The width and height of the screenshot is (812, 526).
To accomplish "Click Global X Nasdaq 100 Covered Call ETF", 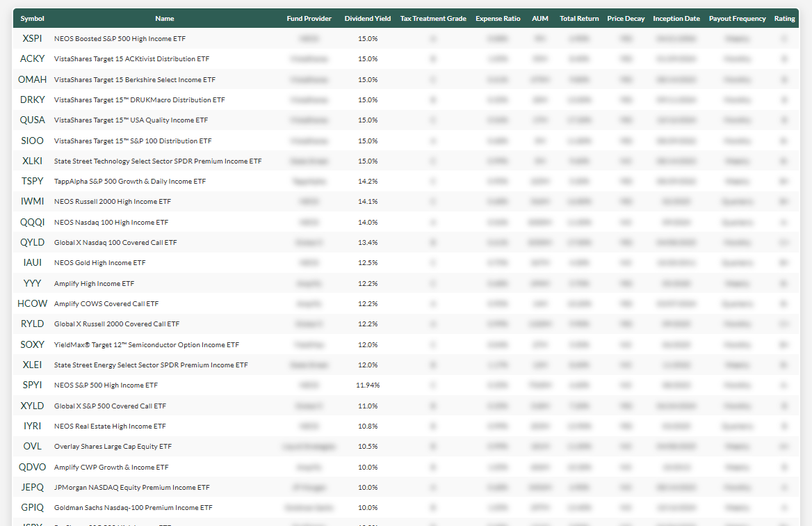I will pos(115,243).
